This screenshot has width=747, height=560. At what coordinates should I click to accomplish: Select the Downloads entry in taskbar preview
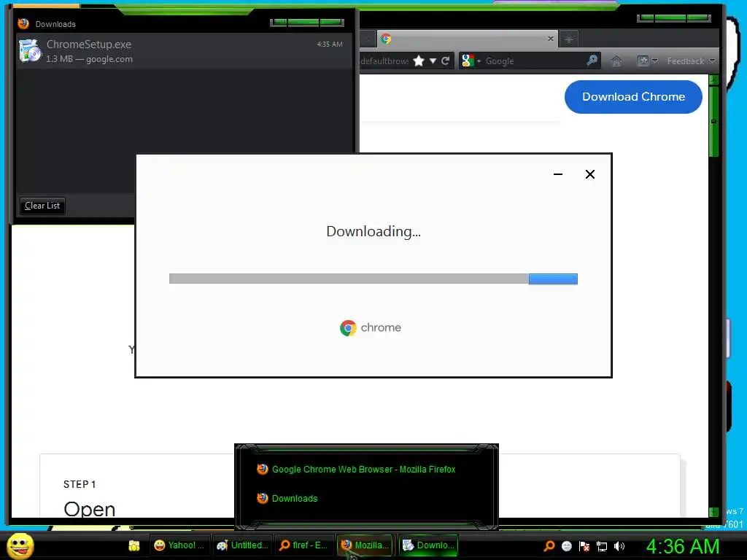(x=287, y=499)
